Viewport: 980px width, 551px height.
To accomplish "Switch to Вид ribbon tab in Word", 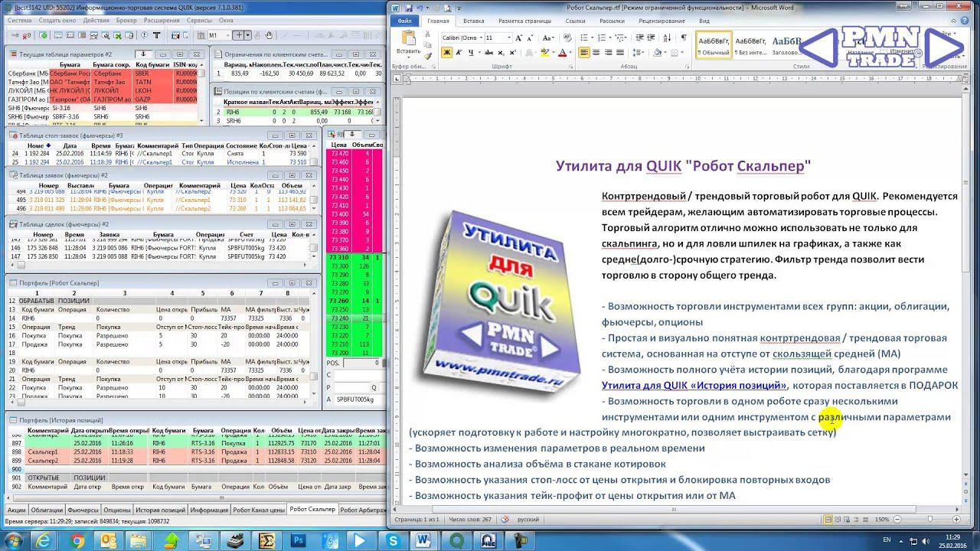I will coord(704,21).
